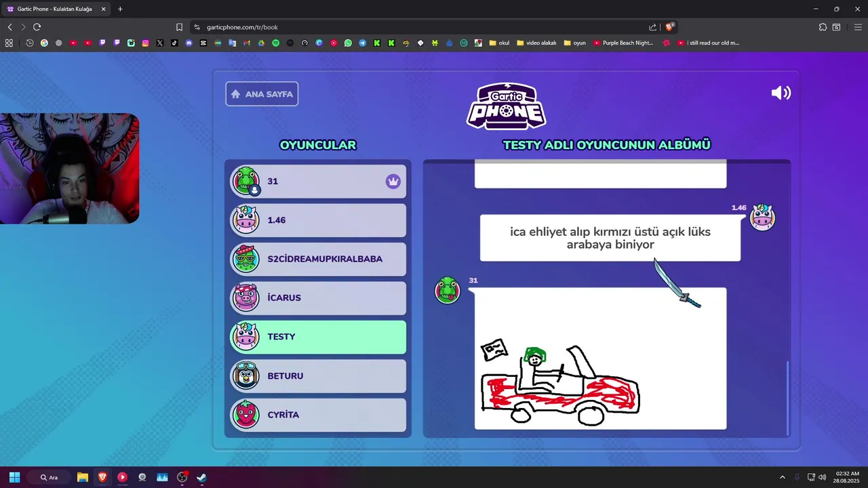Open the 'okul' bookmarks folder
868x488 pixels.
(x=499, y=43)
